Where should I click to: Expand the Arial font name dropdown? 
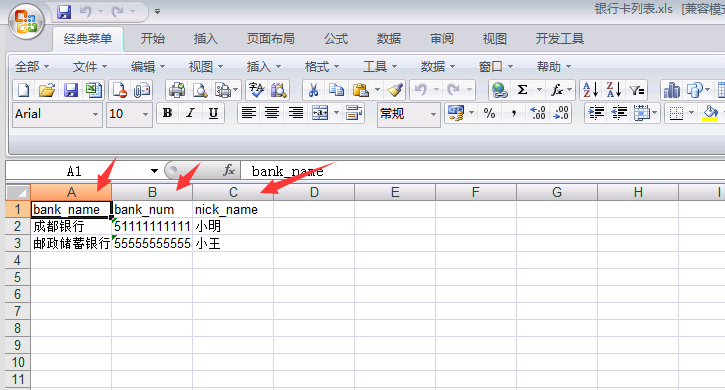pyautogui.click(x=95, y=114)
